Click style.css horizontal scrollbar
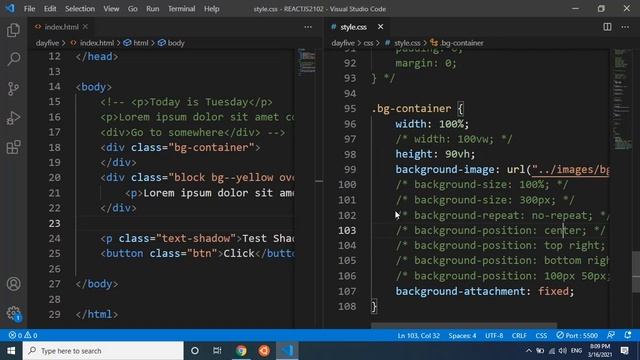This screenshot has height=360, width=640. pos(464,325)
